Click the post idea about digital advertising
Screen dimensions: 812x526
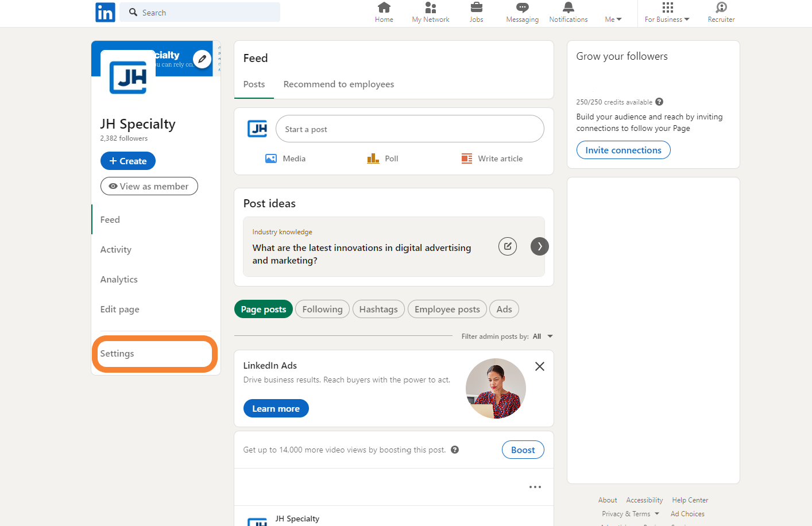(x=362, y=254)
